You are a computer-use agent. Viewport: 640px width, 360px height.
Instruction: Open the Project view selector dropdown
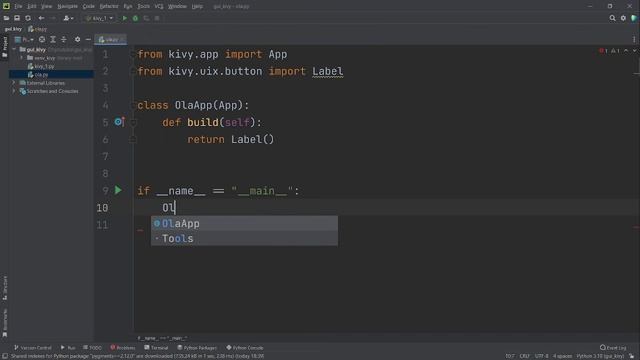coord(24,39)
